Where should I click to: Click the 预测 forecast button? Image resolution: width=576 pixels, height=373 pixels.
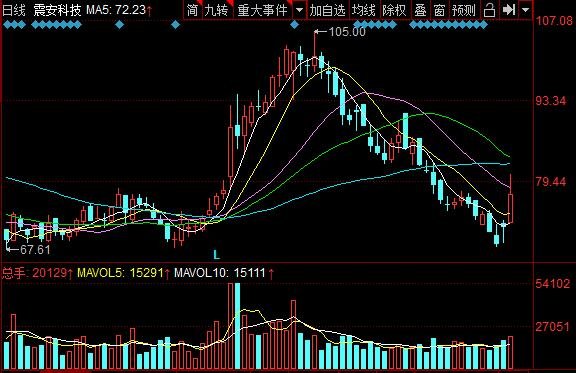pyautogui.click(x=464, y=10)
